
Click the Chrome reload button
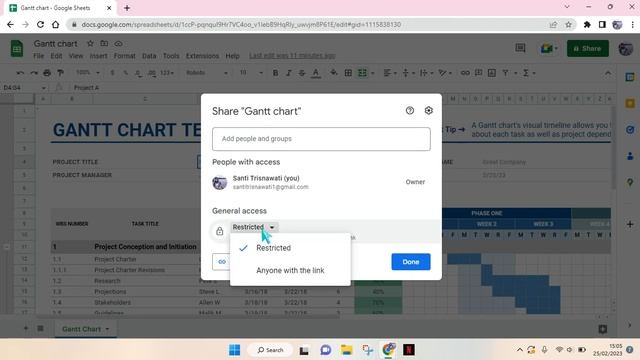point(40,24)
